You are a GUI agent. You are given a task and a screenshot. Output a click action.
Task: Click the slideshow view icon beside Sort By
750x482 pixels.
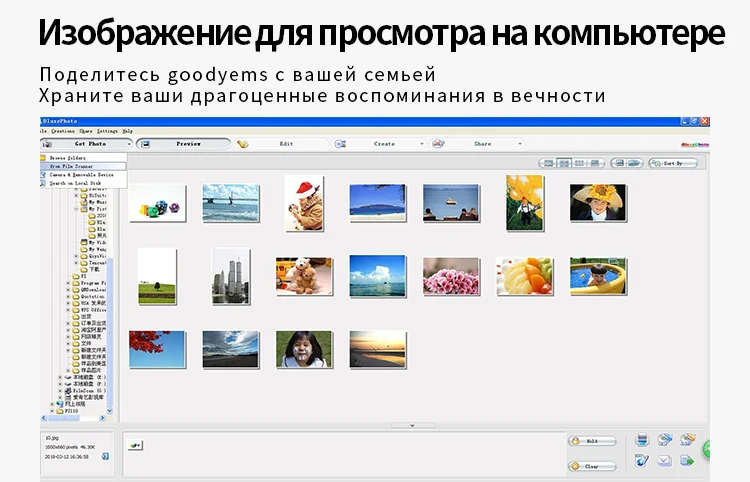click(x=634, y=164)
